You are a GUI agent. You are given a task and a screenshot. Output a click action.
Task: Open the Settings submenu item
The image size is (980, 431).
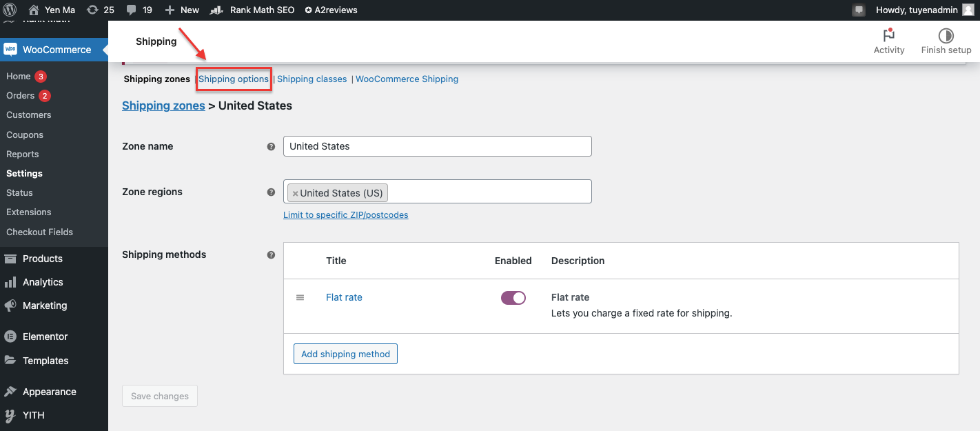(24, 173)
